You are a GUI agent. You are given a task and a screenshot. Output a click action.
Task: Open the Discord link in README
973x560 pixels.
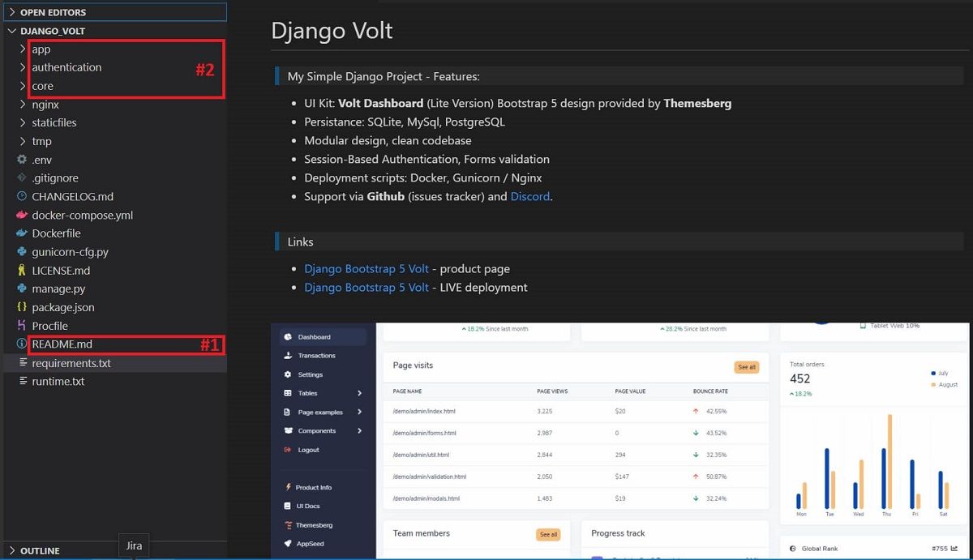(x=530, y=197)
